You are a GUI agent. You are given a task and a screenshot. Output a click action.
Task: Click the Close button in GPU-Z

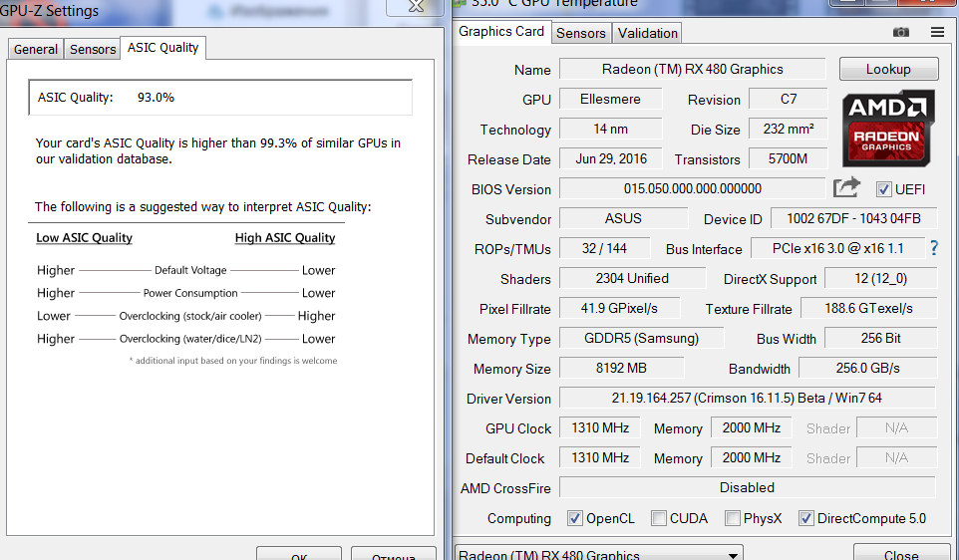pos(901,554)
